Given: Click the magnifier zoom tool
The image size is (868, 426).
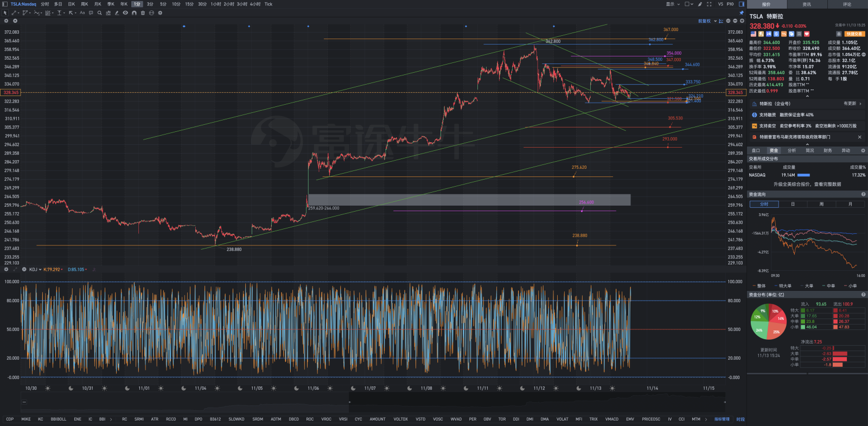Looking at the screenshot, I should [100, 13].
